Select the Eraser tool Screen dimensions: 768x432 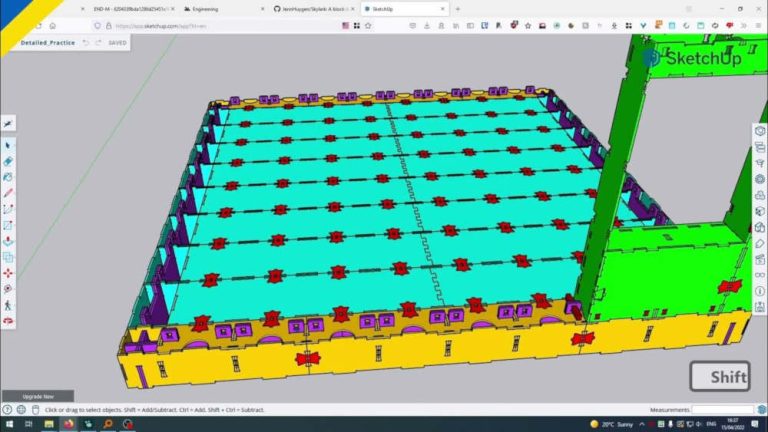9,161
